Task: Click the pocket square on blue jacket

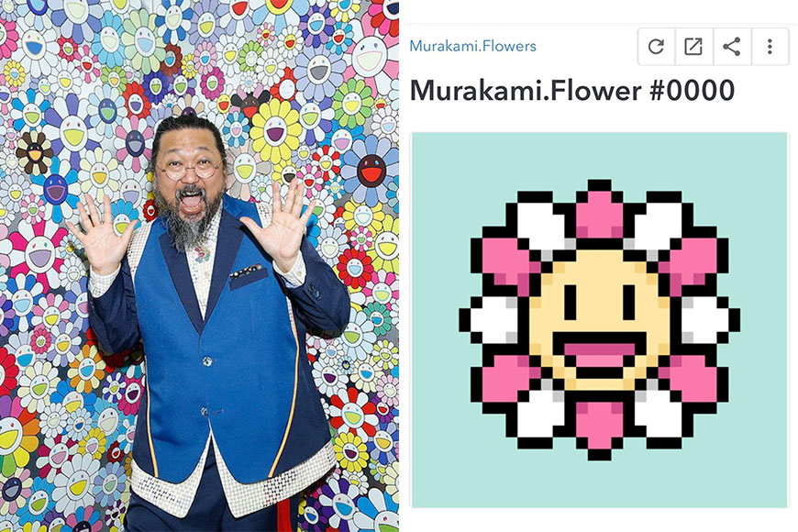Action: 246,271
